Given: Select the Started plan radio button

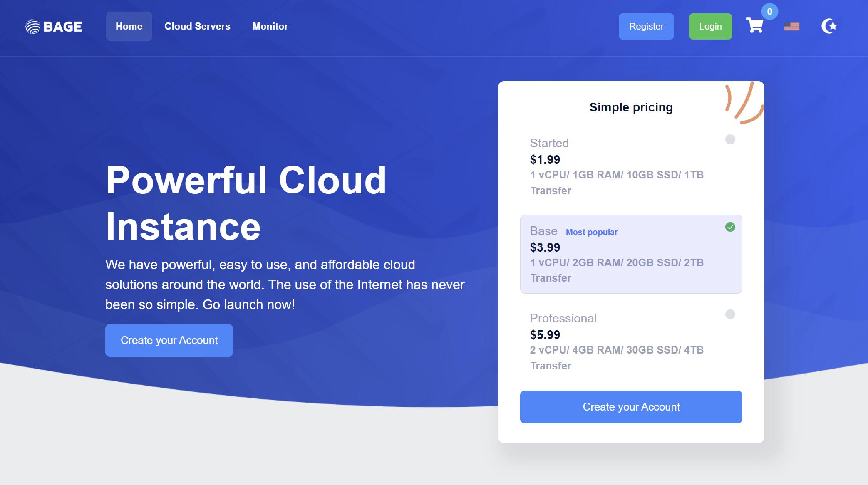Looking at the screenshot, I should pos(730,139).
